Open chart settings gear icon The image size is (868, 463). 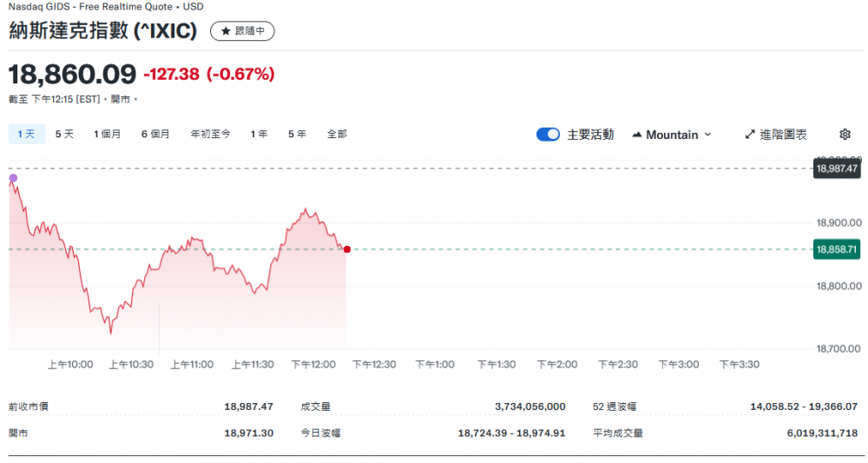click(x=845, y=135)
